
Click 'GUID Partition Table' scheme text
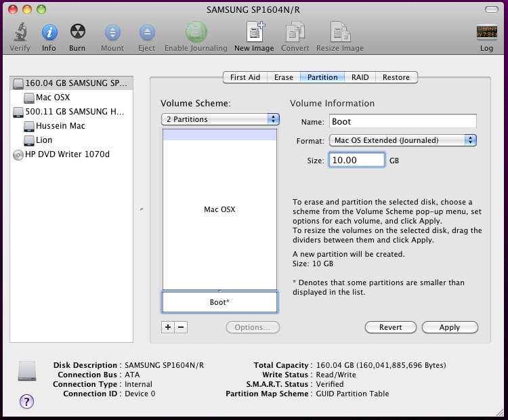(352, 394)
